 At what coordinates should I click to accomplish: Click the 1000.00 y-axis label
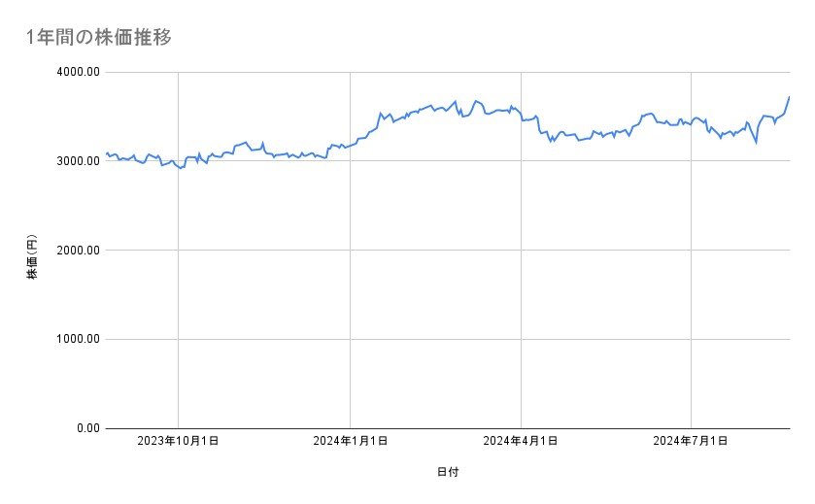[76, 339]
